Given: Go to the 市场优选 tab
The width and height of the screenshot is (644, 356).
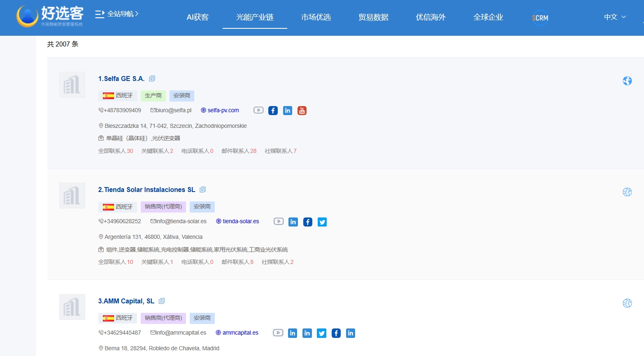Looking at the screenshot, I should [316, 17].
